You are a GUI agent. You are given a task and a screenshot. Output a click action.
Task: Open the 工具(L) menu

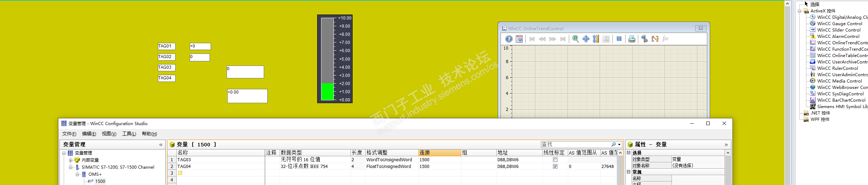tap(129, 134)
